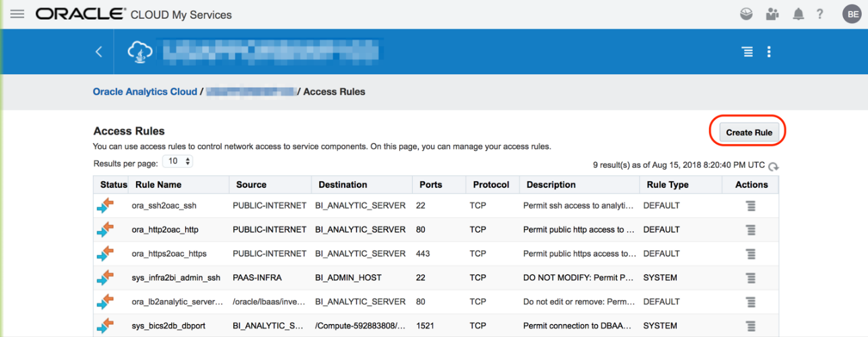
Task: Sort by the Protocol column header
Action: point(491,185)
